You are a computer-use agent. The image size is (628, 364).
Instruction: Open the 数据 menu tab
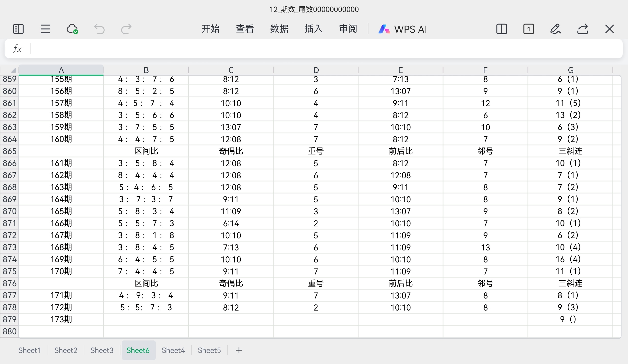coord(279,29)
